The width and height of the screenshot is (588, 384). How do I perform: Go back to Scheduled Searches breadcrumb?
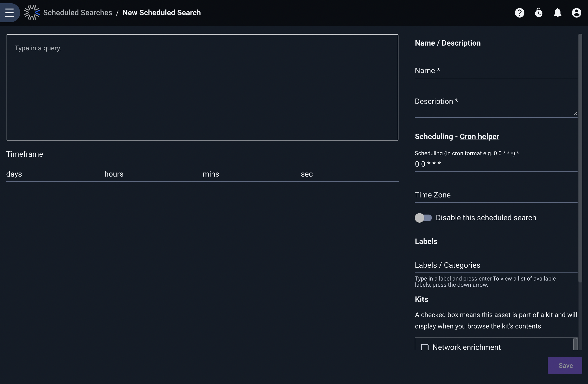tap(78, 13)
